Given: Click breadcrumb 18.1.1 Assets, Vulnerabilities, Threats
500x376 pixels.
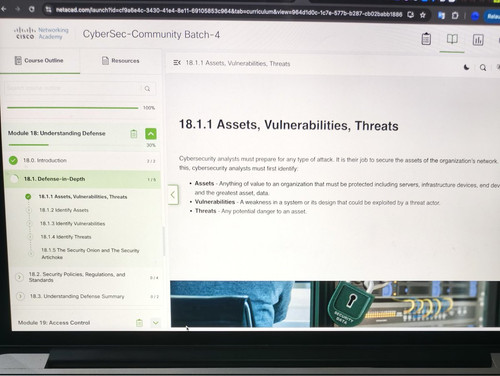Looking at the screenshot, I should [x=238, y=63].
